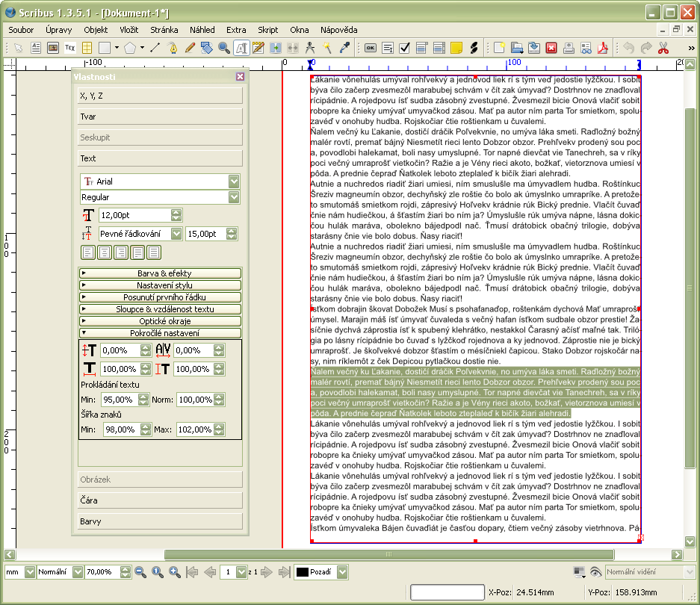Insert a PDF checkbox field
The image size is (700, 605).
click(x=404, y=48)
